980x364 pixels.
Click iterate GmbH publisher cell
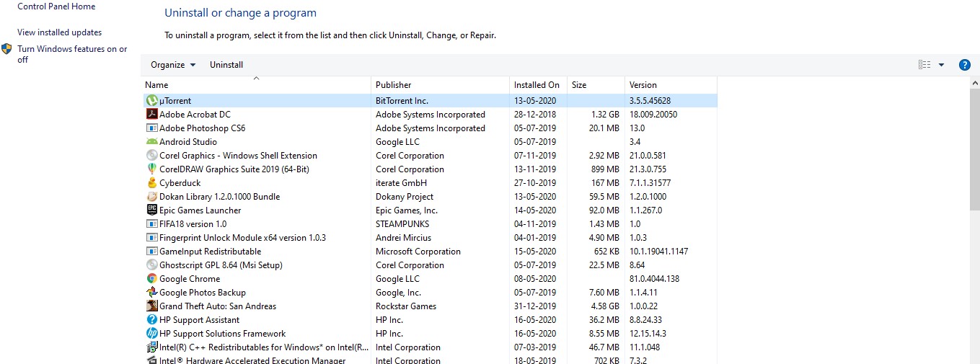pos(401,183)
